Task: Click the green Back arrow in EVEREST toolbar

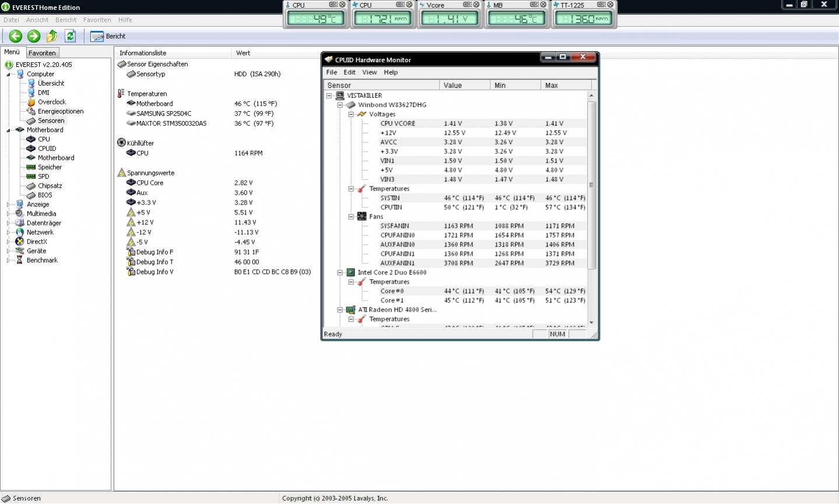Action: [16, 36]
